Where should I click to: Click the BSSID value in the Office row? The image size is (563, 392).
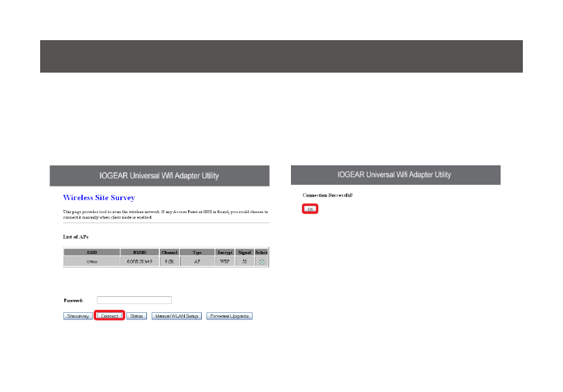click(140, 262)
